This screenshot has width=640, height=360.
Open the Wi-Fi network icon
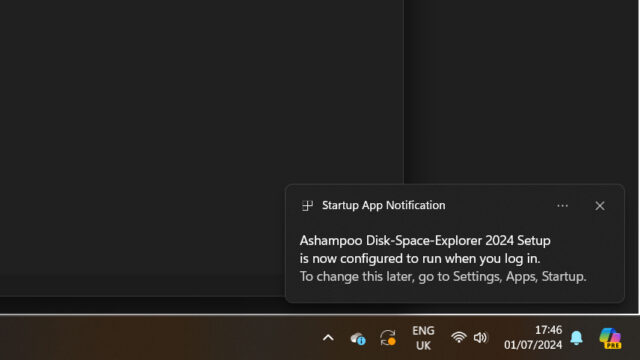tap(459, 338)
